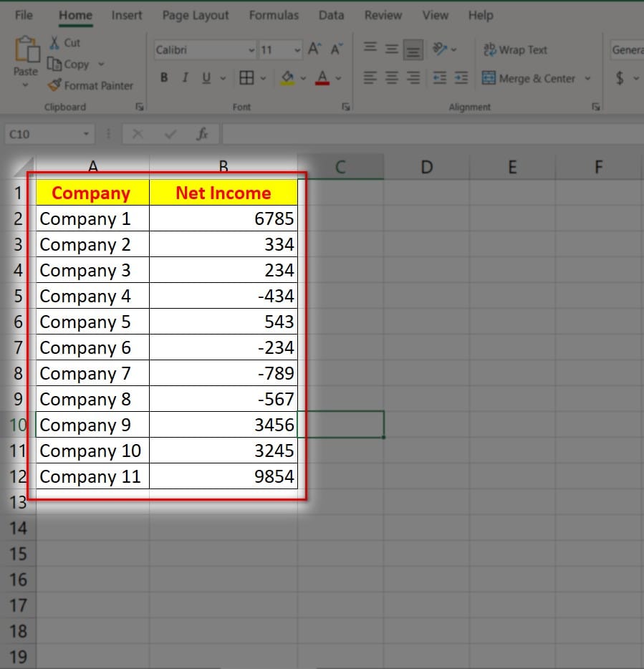The image size is (644, 669).
Task: Open the Insert ribbon tab
Action: point(126,15)
